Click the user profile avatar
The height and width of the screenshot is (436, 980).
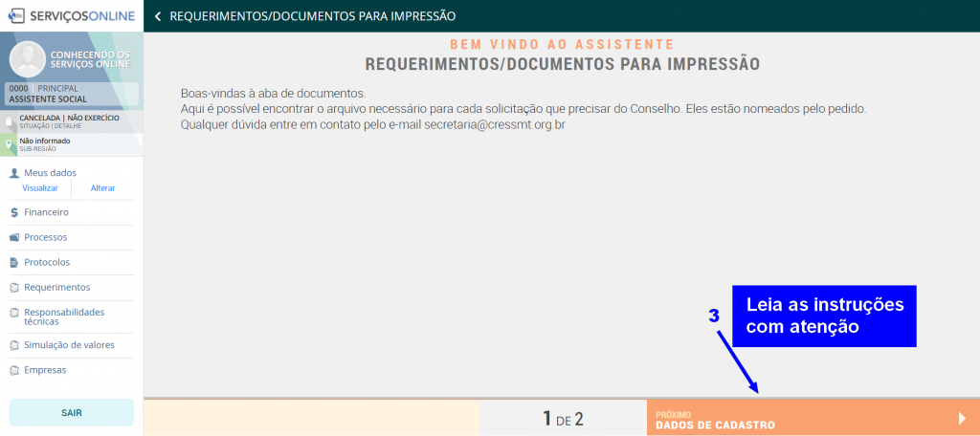click(28, 59)
